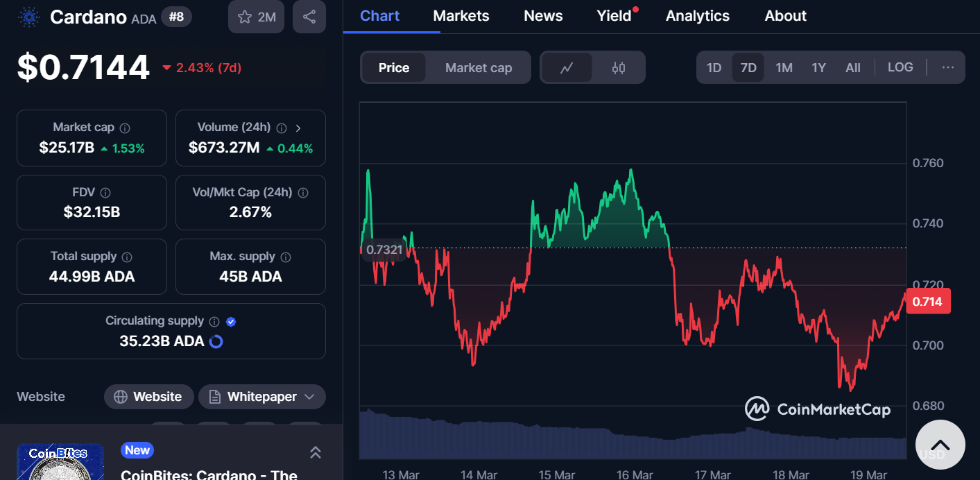980x480 pixels.
Task: Expand the Volume (24h) details arrow
Action: coord(298,128)
